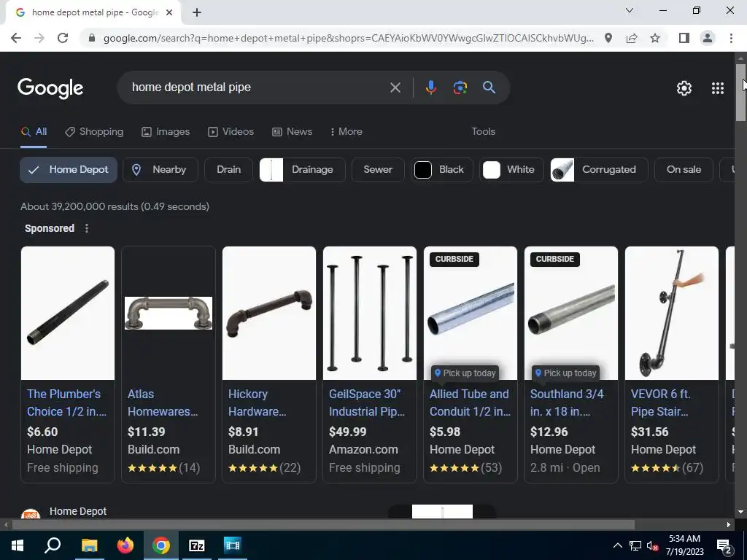Image resolution: width=747 pixels, height=560 pixels.
Task: Open the taskbar clock and date
Action: [684, 545]
